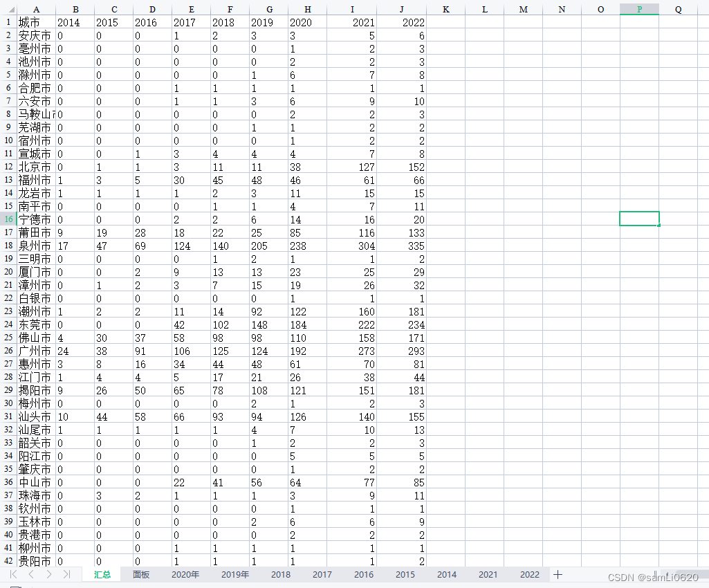Add a new sheet with plus icon
Image resolution: width=709 pixels, height=588 pixels.
(558, 574)
